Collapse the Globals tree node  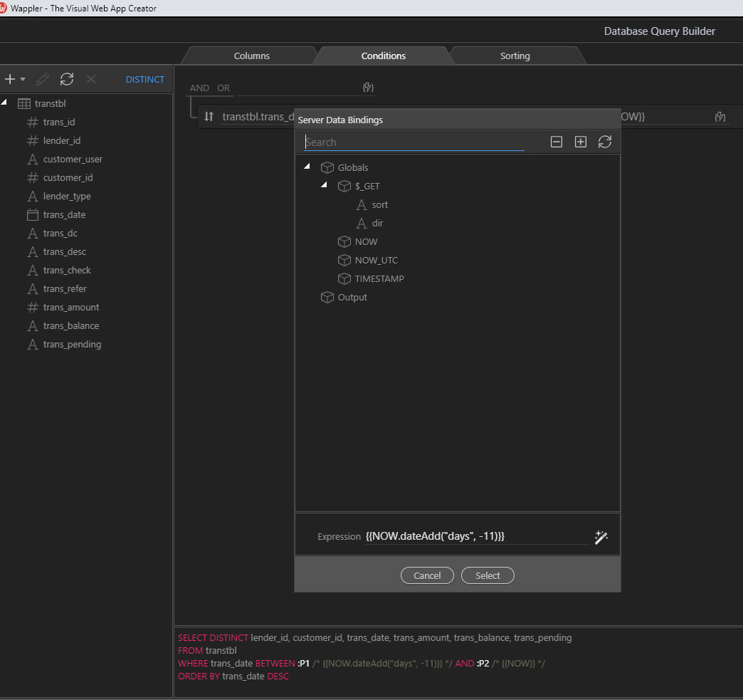click(x=307, y=166)
